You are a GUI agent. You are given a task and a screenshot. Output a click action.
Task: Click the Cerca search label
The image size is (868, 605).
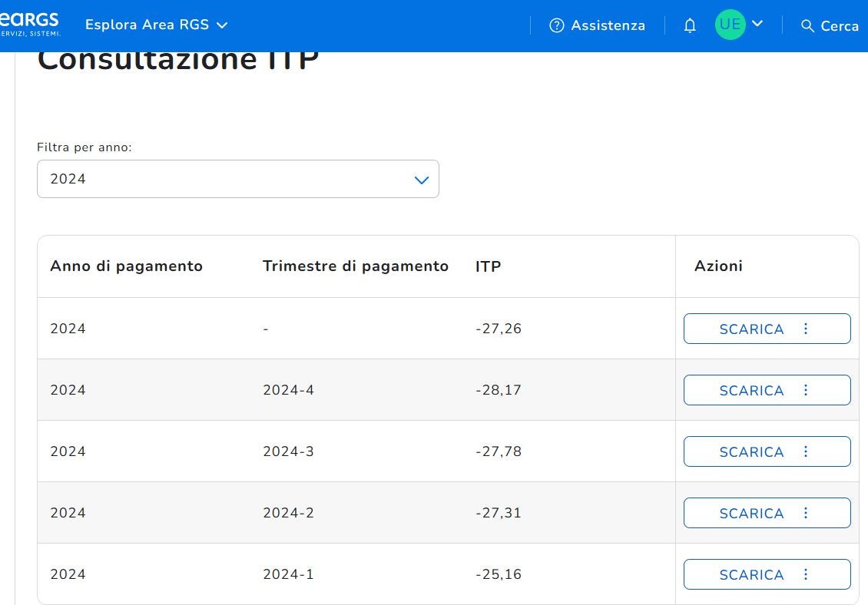[x=840, y=26]
